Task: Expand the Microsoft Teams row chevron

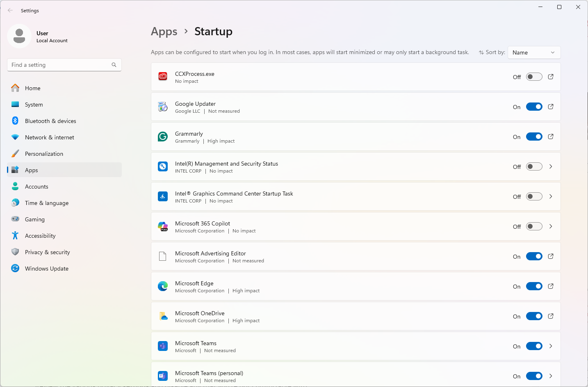Action: point(551,346)
